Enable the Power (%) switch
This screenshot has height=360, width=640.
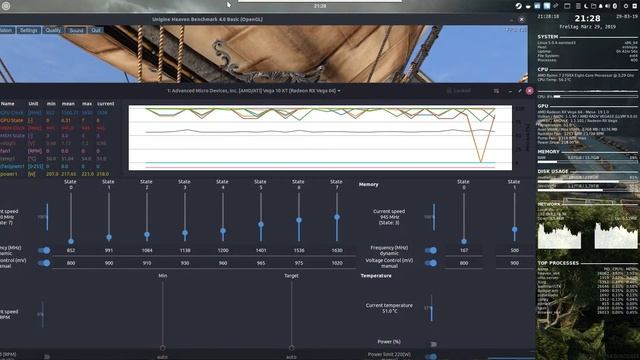(x=433, y=344)
